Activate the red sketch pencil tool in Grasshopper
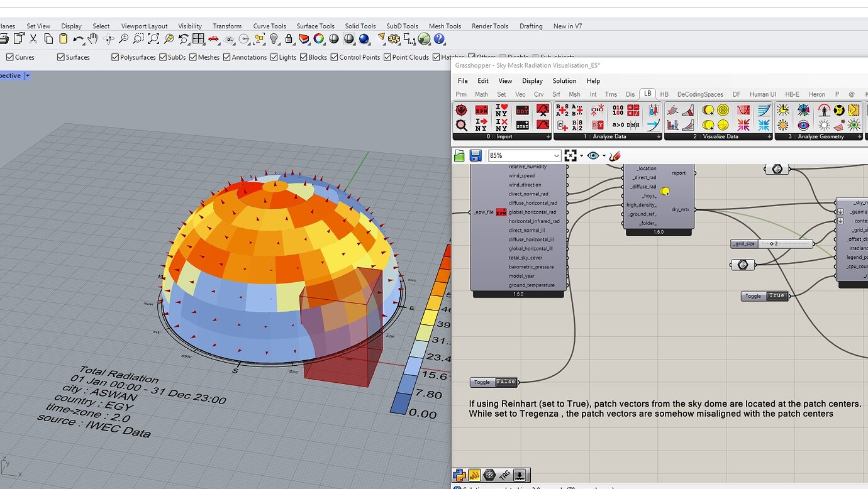The image size is (868, 489). point(615,156)
